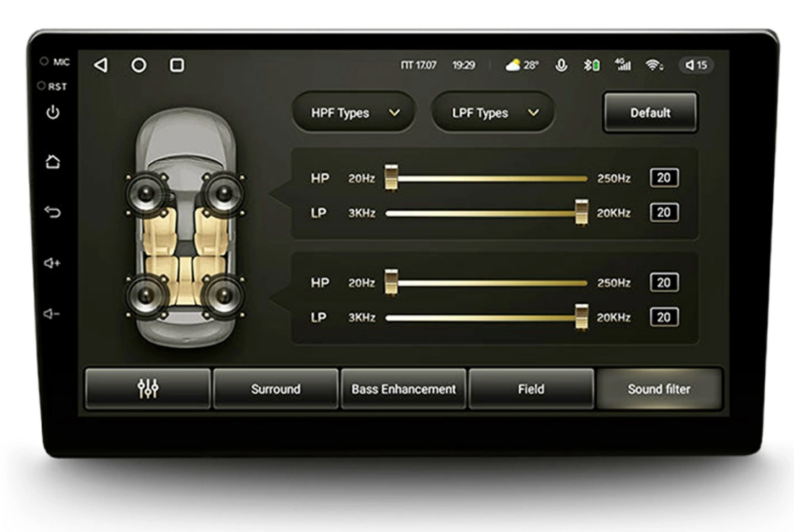
Task: Select the rear left speaker
Action: [x=146, y=296]
